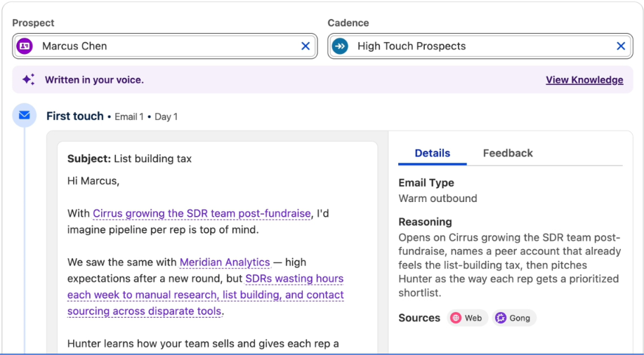The width and height of the screenshot is (644, 355).
Task: Click the sparkle AI icon in banner
Action: click(x=28, y=79)
